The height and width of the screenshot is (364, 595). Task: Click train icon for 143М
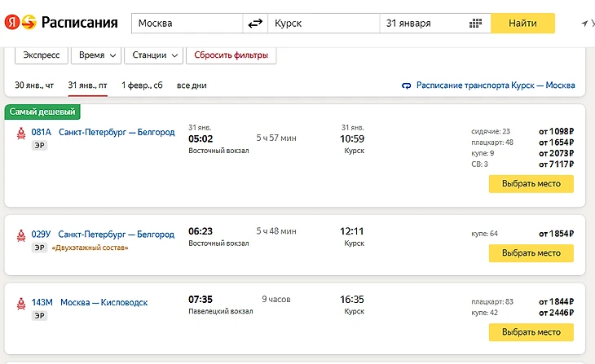21,304
